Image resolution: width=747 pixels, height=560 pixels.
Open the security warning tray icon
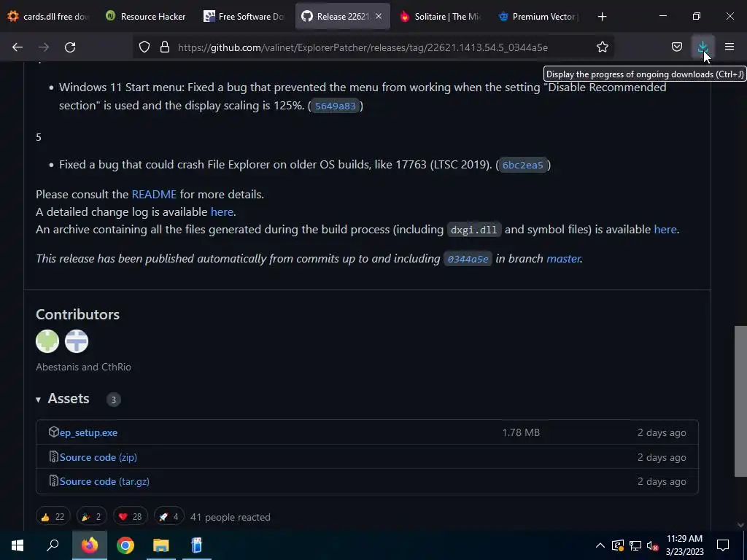[618, 545]
